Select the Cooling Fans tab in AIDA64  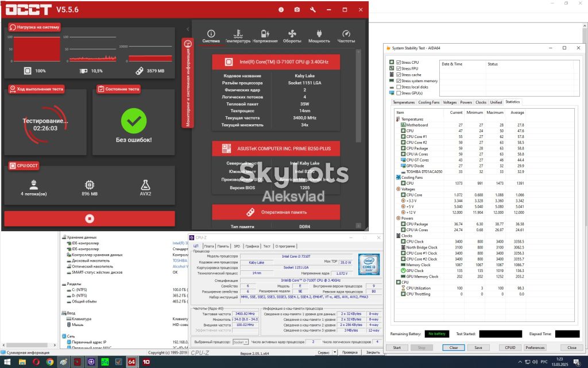tap(428, 102)
